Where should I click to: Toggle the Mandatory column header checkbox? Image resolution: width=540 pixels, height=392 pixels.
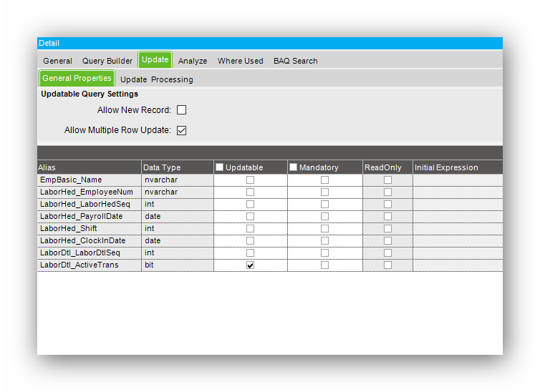293,167
